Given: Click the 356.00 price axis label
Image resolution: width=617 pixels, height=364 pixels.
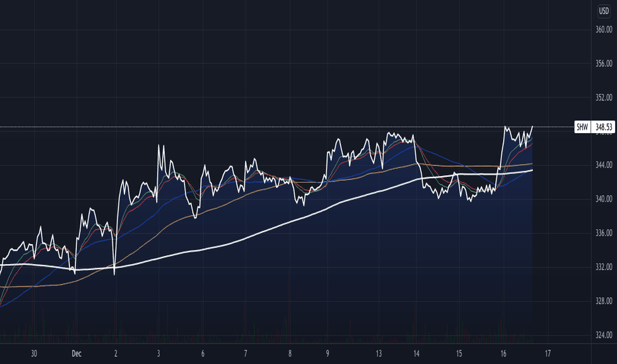Looking at the screenshot, I should coord(604,64).
